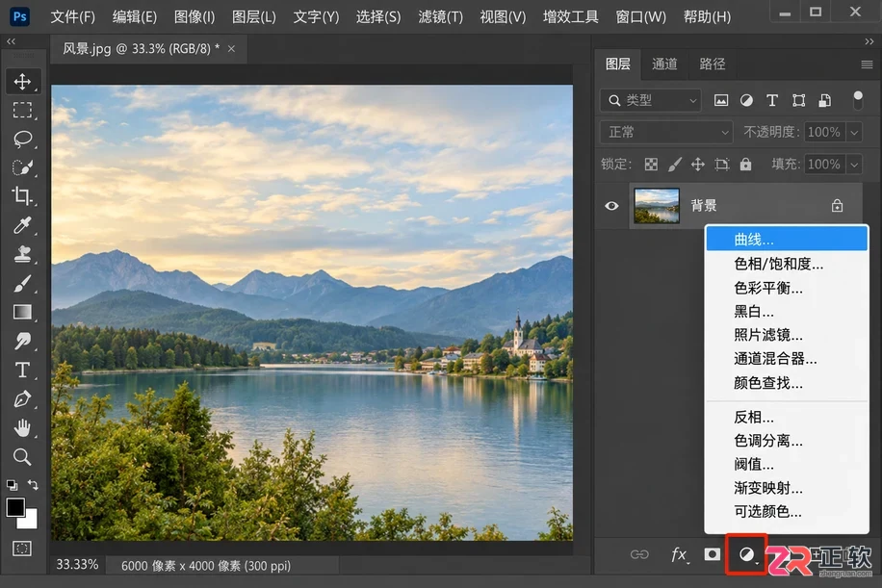
Task: Open the 图像(I) menu
Action: click(195, 17)
